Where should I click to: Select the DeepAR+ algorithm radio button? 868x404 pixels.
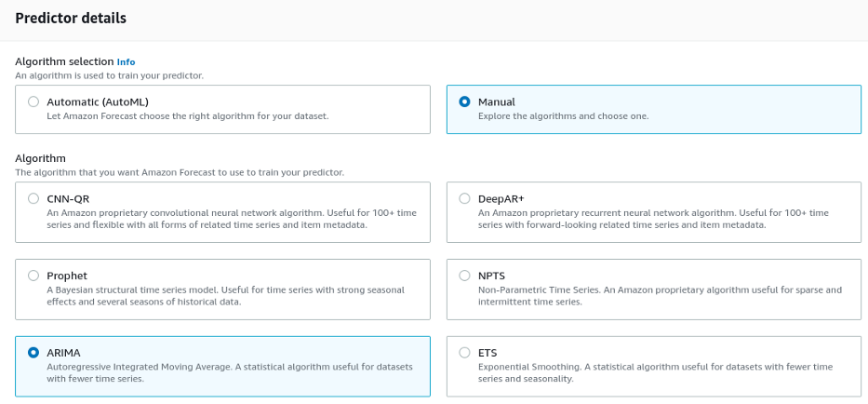pyautogui.click(x=465, y=198)
